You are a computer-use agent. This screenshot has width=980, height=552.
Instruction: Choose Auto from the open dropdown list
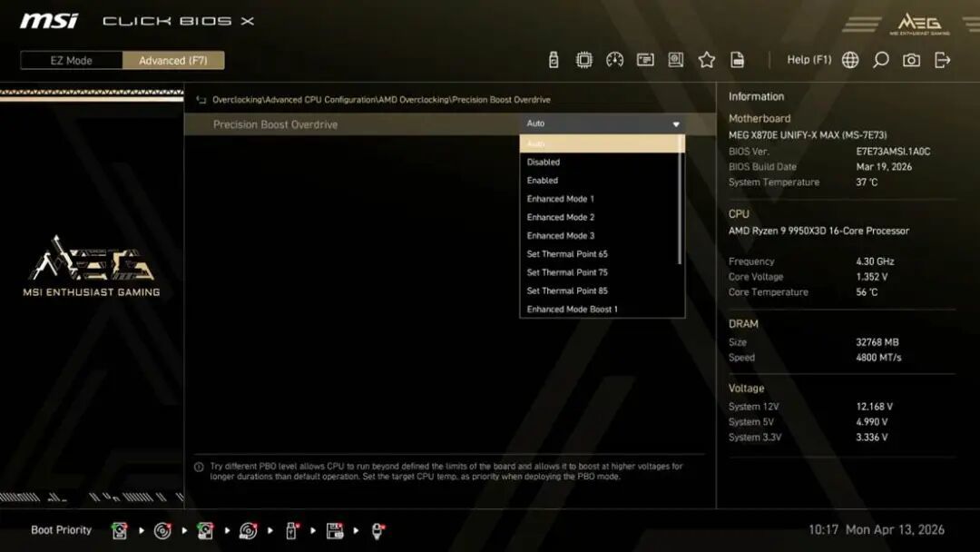[602, 143]
